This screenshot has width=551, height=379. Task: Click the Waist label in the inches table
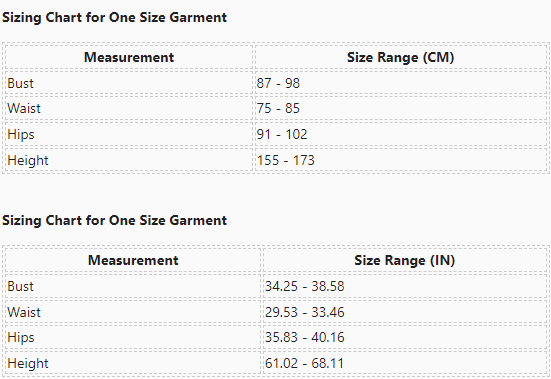point(24,312)
